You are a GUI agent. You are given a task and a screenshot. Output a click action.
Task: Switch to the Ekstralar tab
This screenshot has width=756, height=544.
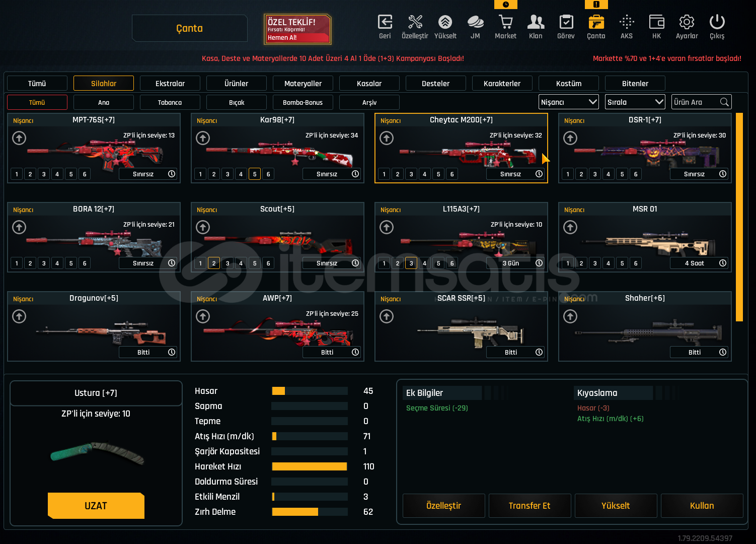(170, 83)
